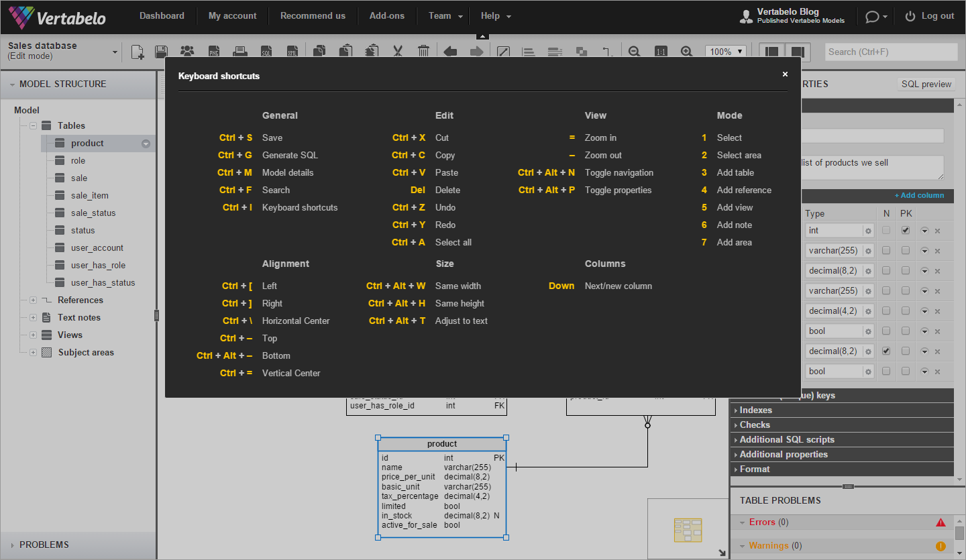The image size is (966, 560).
Task: Open the Team dropdown menu
Action: click(x=446, y=16)
